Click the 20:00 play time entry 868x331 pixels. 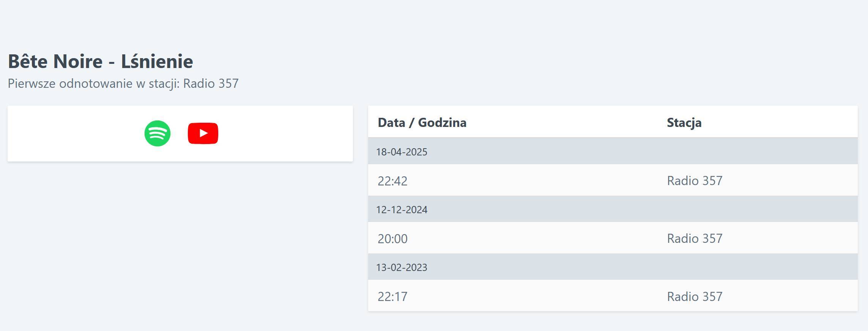(392, 239)
